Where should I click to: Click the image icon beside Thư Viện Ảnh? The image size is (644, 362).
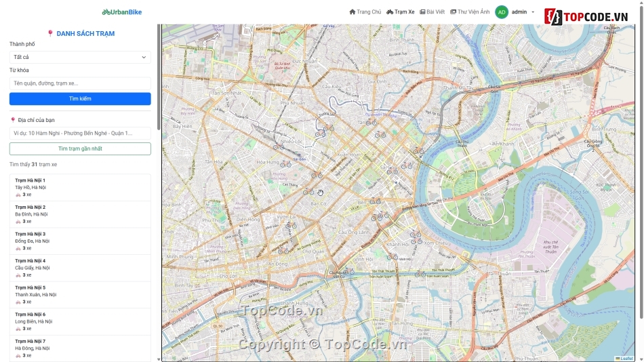click(454, 12)
